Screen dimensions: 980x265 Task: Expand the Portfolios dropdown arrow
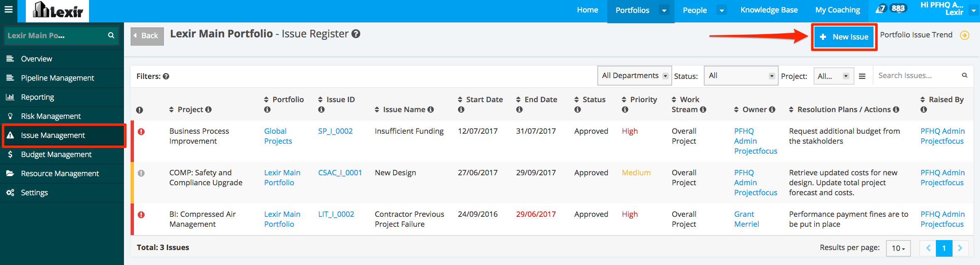tap(664, 10)
